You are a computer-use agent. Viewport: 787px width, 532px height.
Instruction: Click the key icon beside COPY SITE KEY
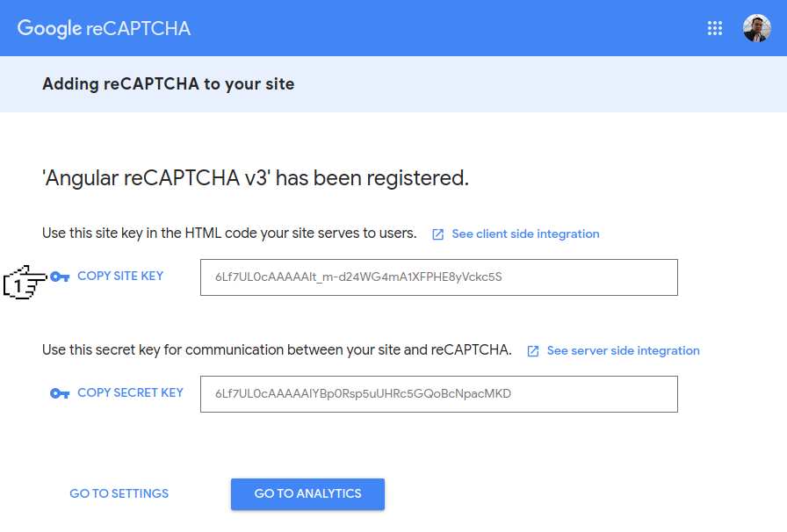[x=60, y=277]
